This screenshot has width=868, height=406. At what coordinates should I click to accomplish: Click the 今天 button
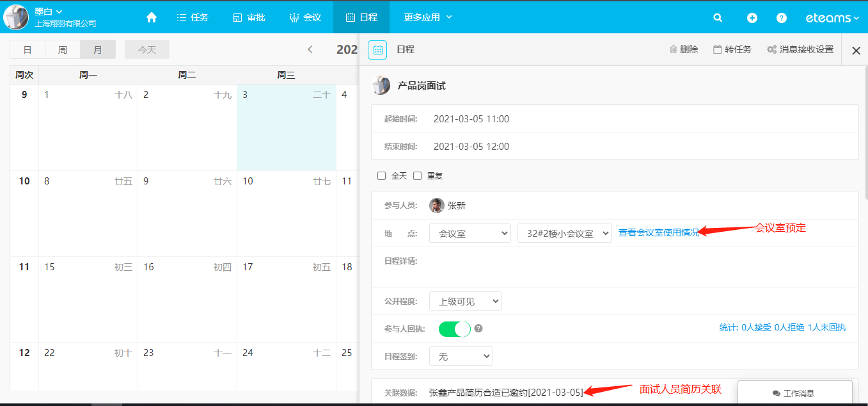click(x=147, y=49)
